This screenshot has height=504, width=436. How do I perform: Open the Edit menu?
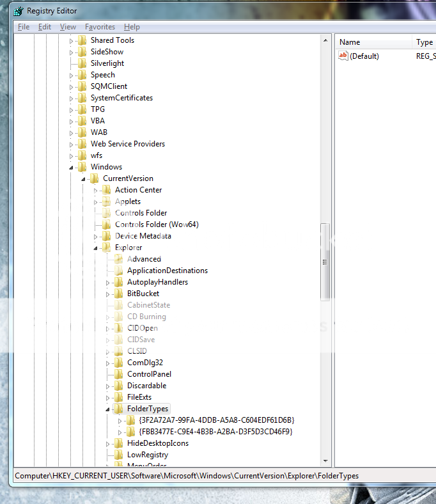[x=44, y=27]
